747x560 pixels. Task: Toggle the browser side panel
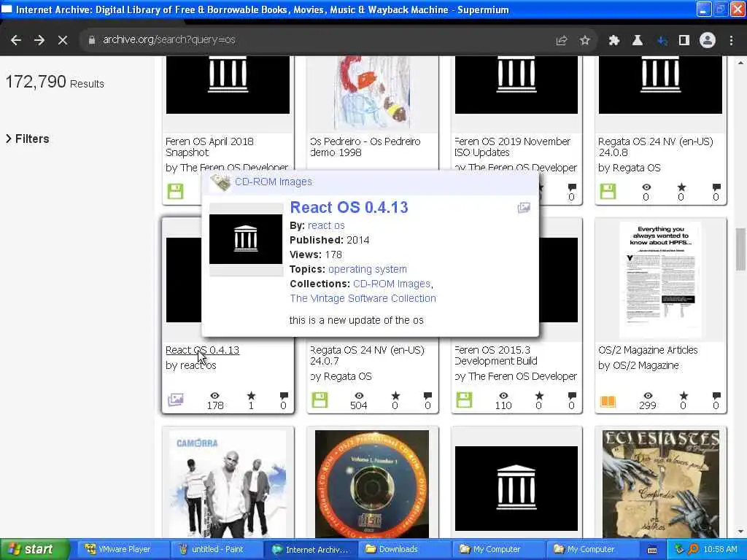tap(684, 41)
